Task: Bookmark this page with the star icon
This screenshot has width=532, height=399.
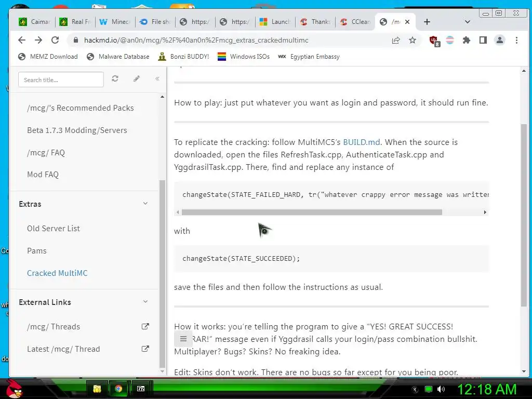Action: (412, 41)
